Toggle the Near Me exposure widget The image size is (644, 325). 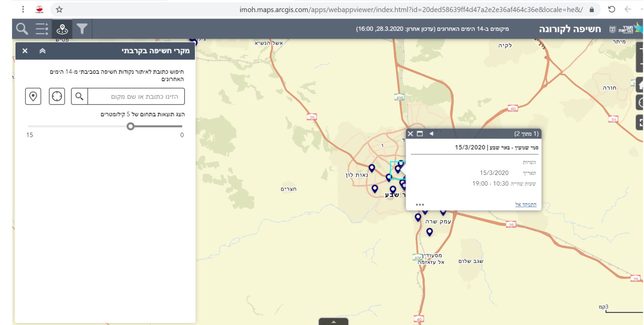pyautogui.click(x=62, y=29)
